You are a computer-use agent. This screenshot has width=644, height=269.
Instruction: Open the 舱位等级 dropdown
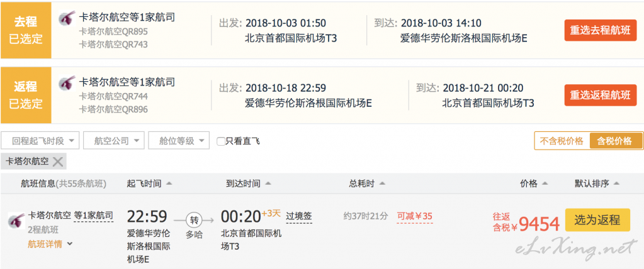(x=179, y=141)
